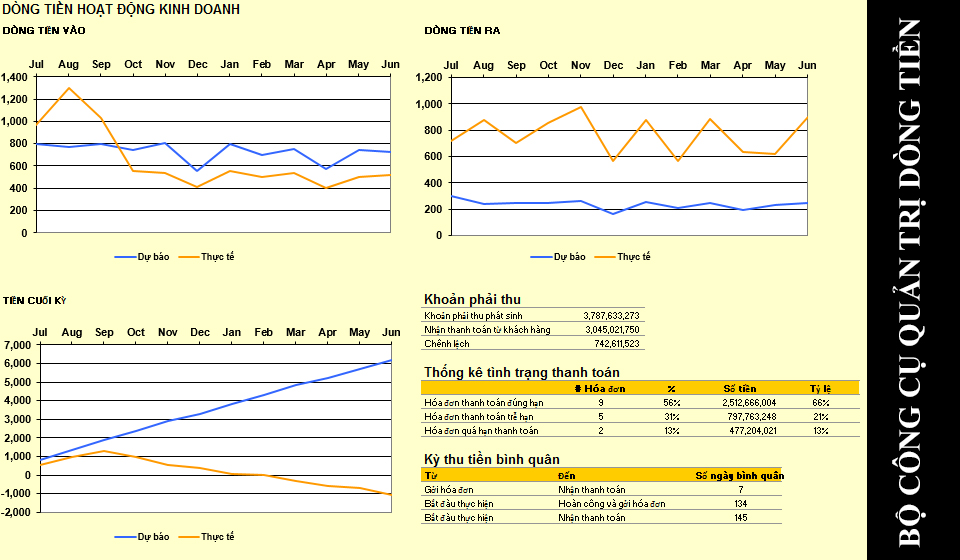Viewport: 960px width, 560px height.
Task: Click 'Nov' axis label in Dòng tiền ra chart
Action: click(580, 65)
